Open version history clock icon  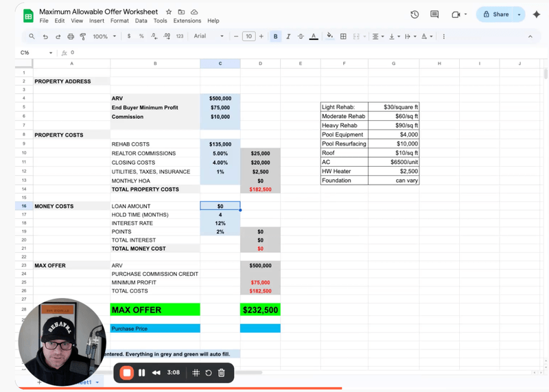click(414, 14)
